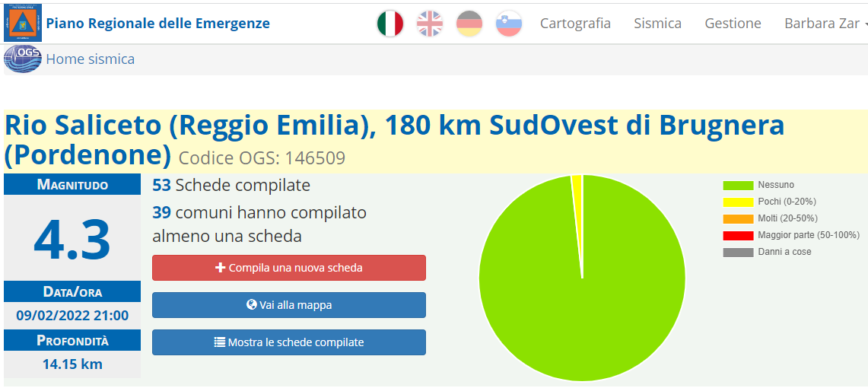Viewport: 868px width, 388px height.
Task: Click the OGS logo icon
Action: click(x=23, y=59)
